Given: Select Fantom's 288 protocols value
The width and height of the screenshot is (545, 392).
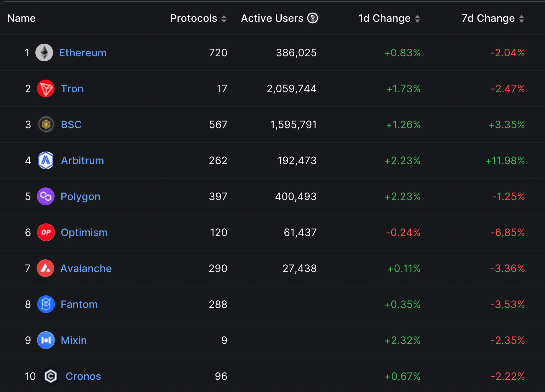Looking at the screenshot, I should pos(218,304).
